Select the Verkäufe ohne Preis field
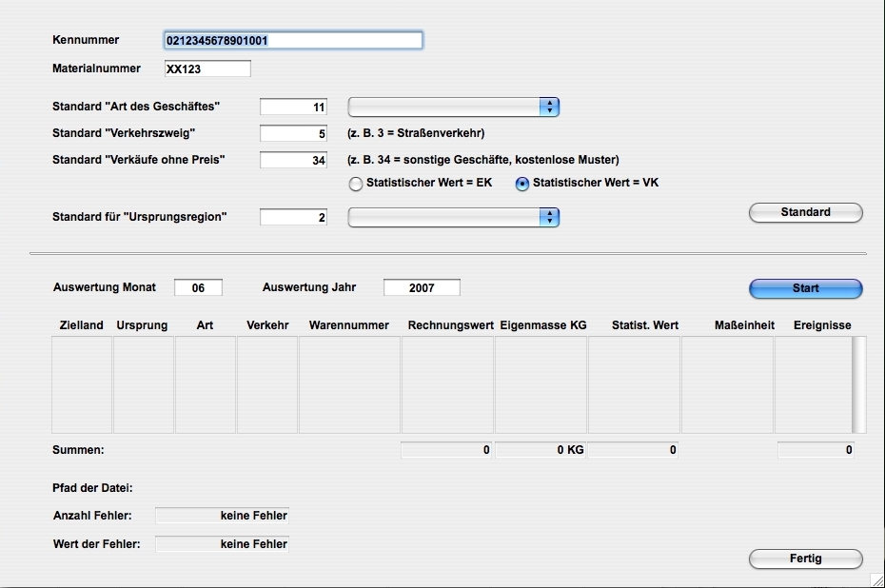Screen dimensions: 885x588 click(x=293, y=161)
